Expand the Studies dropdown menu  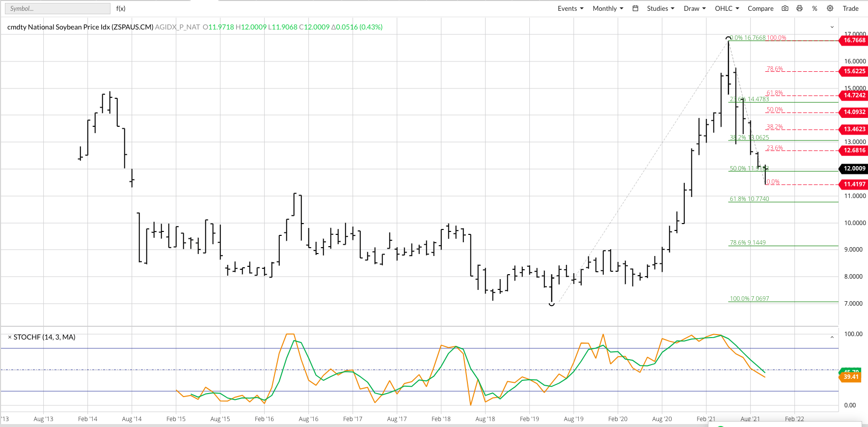pyautogui.click(x=660, y=8)
